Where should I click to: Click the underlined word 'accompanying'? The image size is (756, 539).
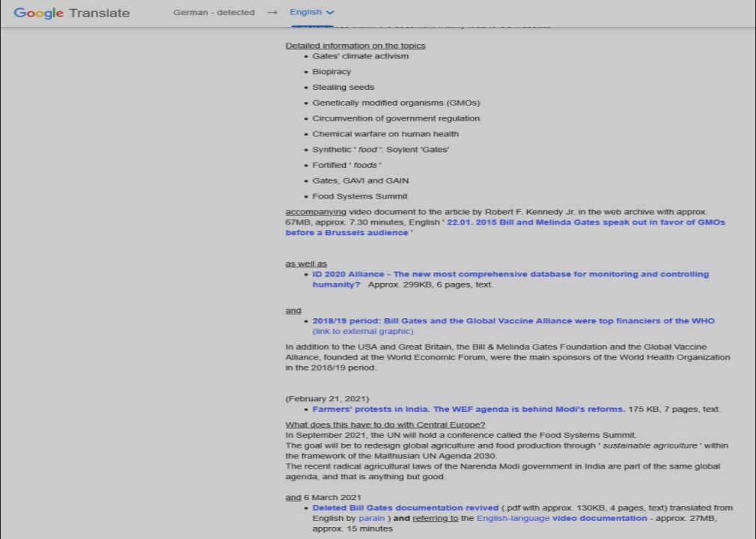[x=316, y=212]
